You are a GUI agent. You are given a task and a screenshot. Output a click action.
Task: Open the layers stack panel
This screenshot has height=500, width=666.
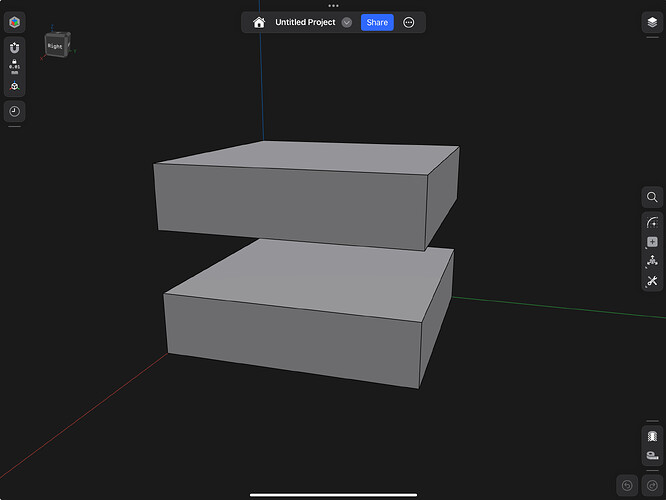(652, 22)
